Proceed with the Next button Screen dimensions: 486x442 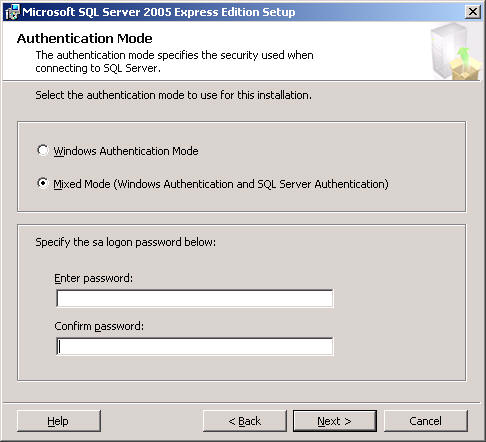(x=335, y=421)
